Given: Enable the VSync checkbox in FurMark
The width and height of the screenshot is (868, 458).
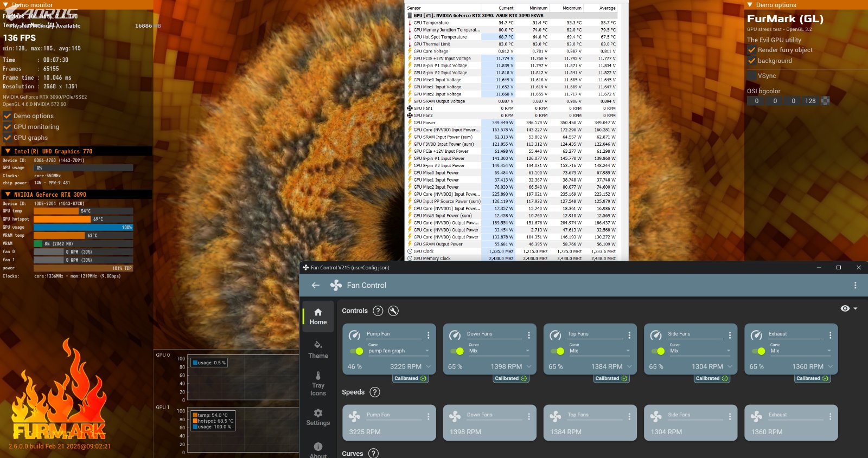Looking at the screenshot, I should (x=752, y=76).
